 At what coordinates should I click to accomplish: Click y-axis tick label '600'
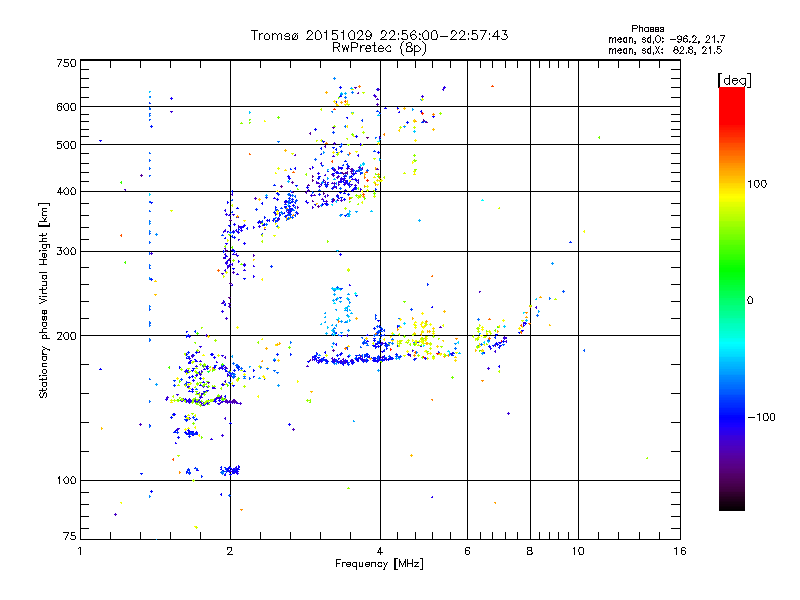point(66,107)
